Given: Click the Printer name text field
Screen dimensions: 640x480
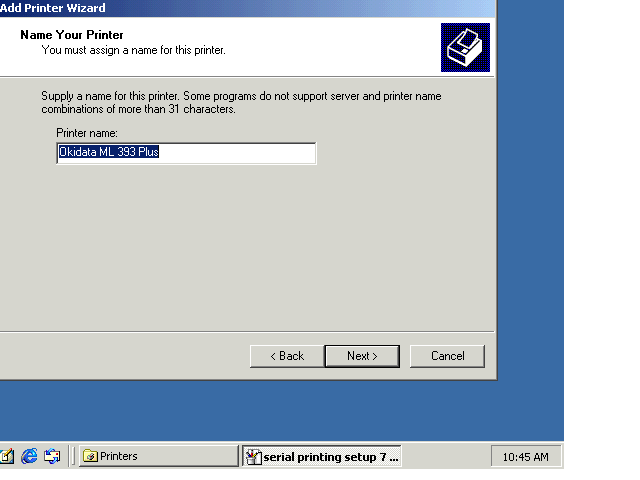Looking at the screenshot, I should click(x=186, y=153).
